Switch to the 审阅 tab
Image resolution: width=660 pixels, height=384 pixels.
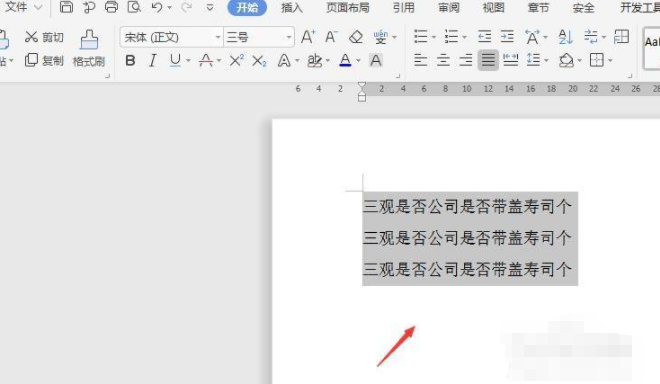click(449, 8)
